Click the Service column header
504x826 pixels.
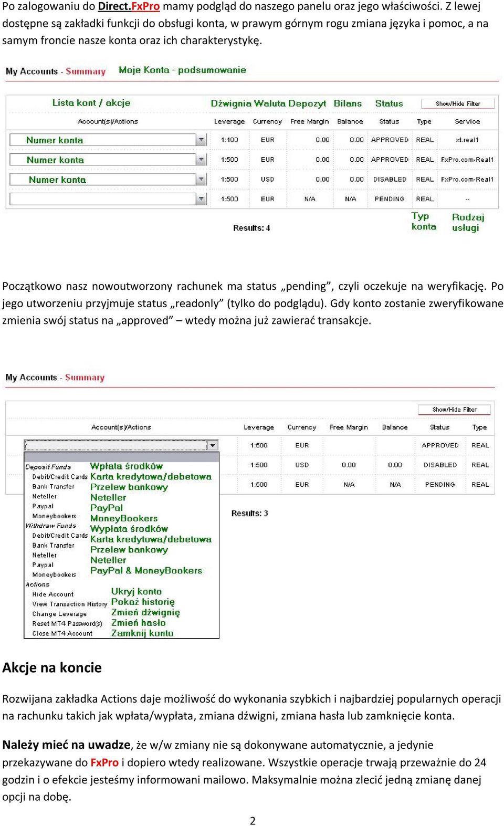coord(467,121)
